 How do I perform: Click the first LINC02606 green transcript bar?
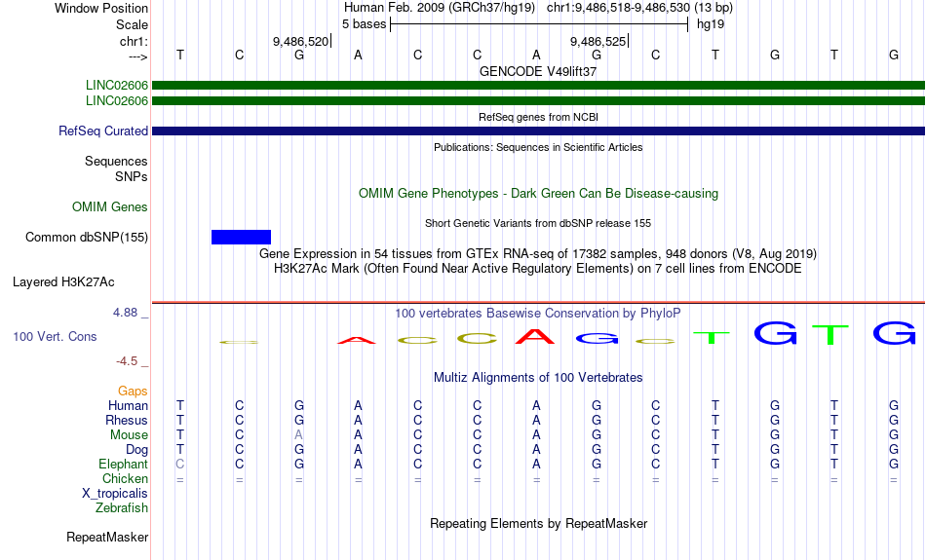coord(538,86)
